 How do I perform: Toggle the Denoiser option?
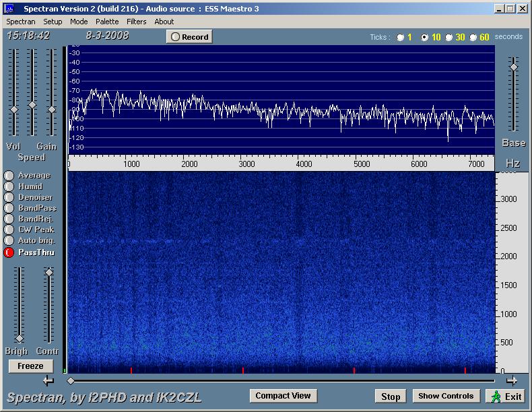(9, 197)
